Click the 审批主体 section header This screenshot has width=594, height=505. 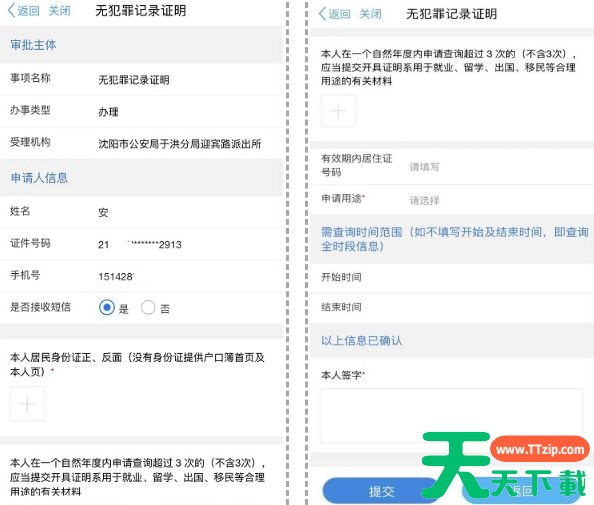click(33, 45)
